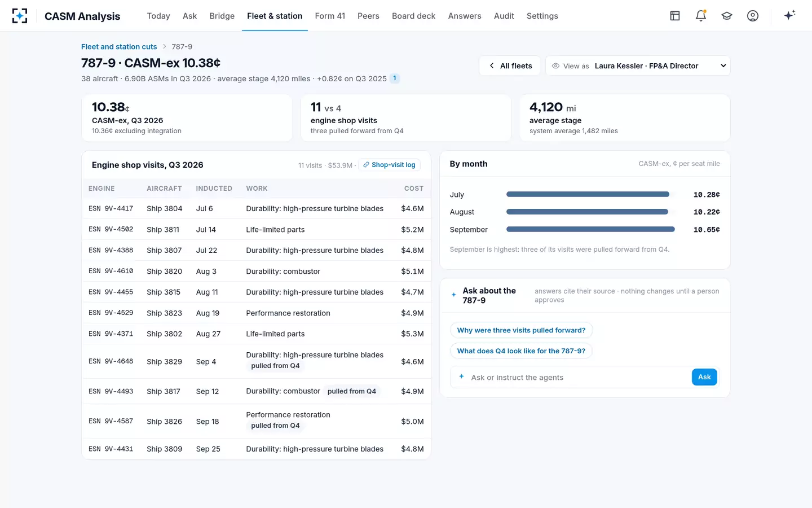
Task: Click the Ship 3811 aircraft cell
Action: tap(163, 230)
